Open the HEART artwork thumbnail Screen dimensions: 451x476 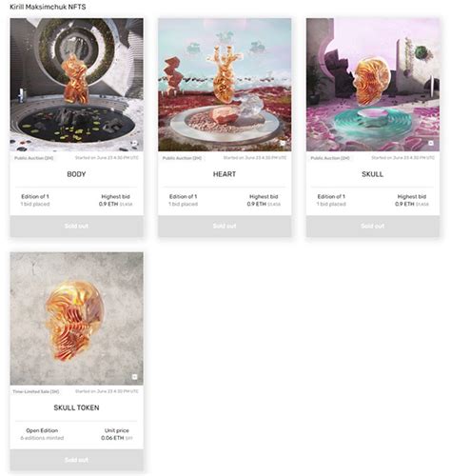coord(225,85)
